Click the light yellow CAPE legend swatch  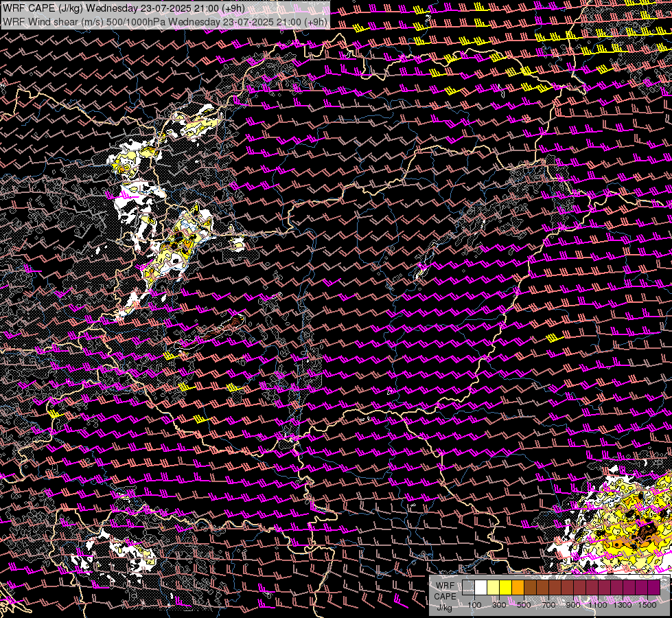tap(494, 588)
